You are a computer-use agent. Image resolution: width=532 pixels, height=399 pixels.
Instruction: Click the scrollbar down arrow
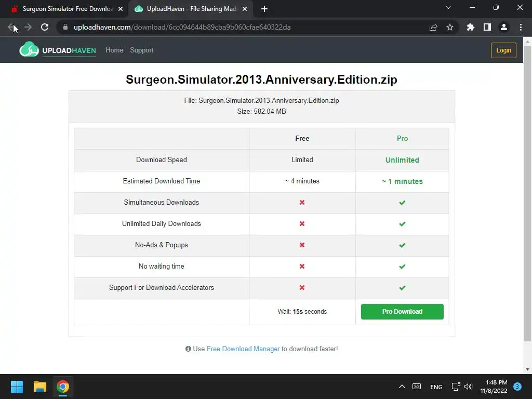click(527, 369)
